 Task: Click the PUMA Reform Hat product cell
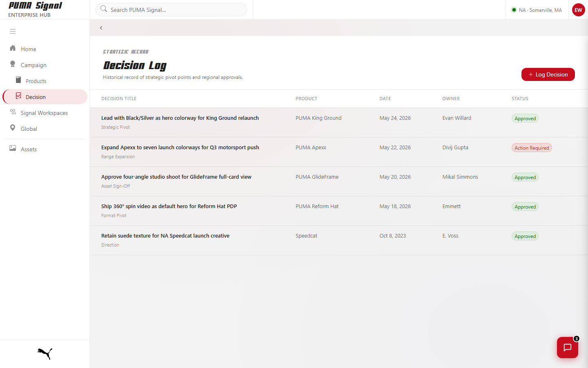317,206
